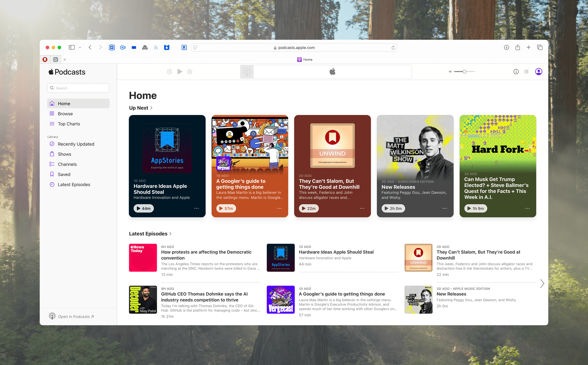Mute audio via the speaker icon
This screenshot has width=588, height=365.
point(450,72)
